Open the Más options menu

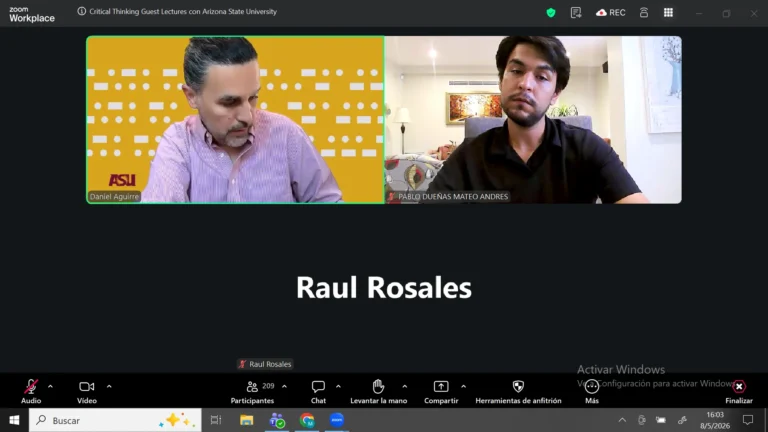click(x=592, y=392)
